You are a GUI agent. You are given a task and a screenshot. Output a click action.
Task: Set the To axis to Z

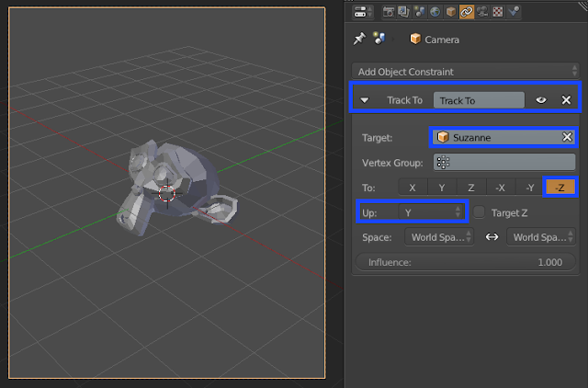click(471, 188)
